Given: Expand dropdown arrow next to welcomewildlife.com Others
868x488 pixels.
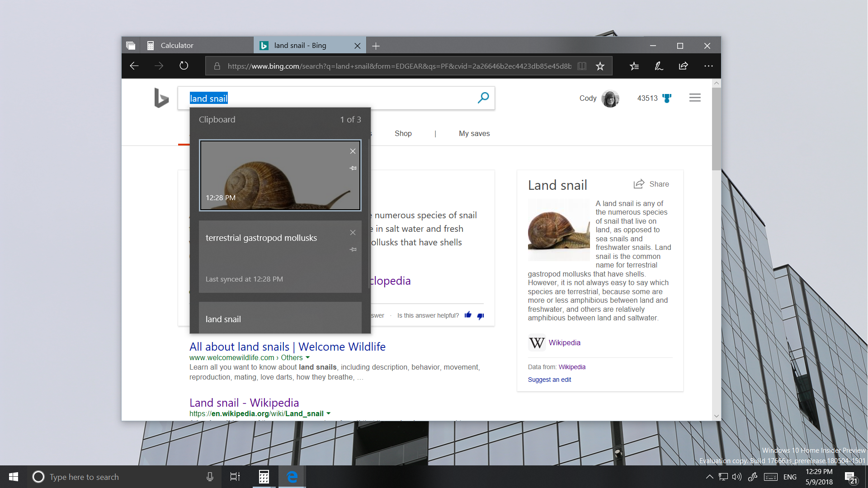Looking at the screenshot, I should [308, 357].
